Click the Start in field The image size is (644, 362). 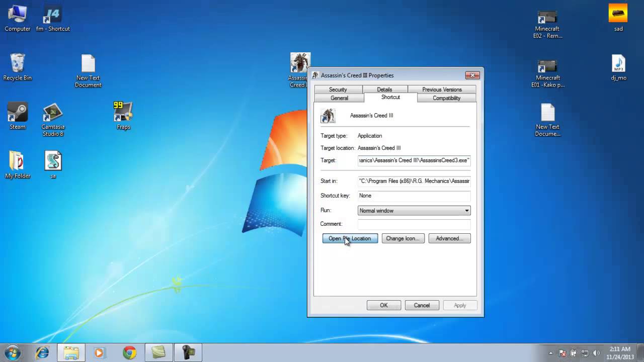point(414,181)
